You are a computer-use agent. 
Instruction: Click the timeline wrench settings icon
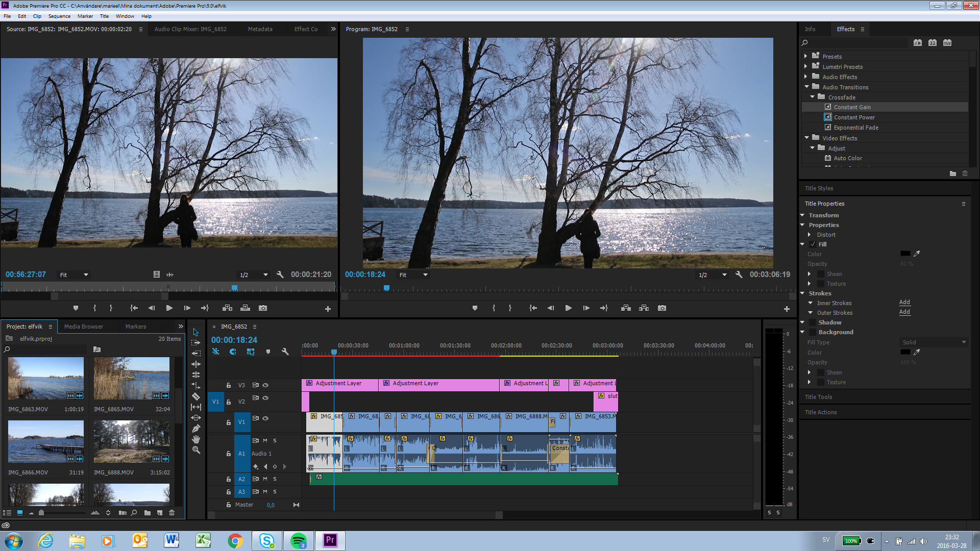pos(285,352)
